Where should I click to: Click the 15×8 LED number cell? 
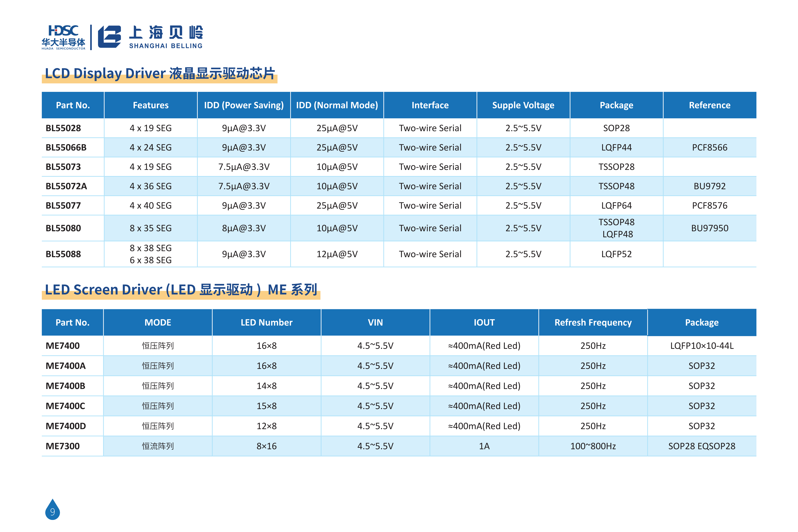coord(267,406)
